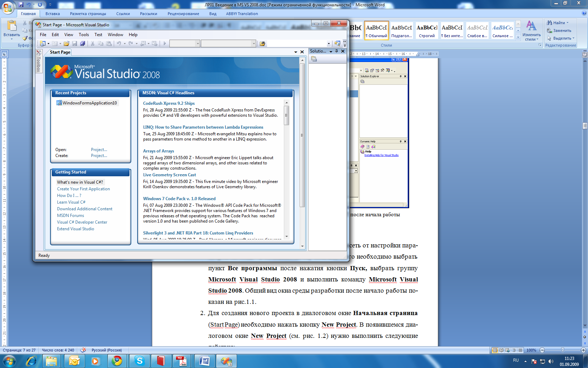The height and width of the screenshot is (368, 588).
Task: Click Save icon in Visual Studio toolbar
Action: [75, 43]
